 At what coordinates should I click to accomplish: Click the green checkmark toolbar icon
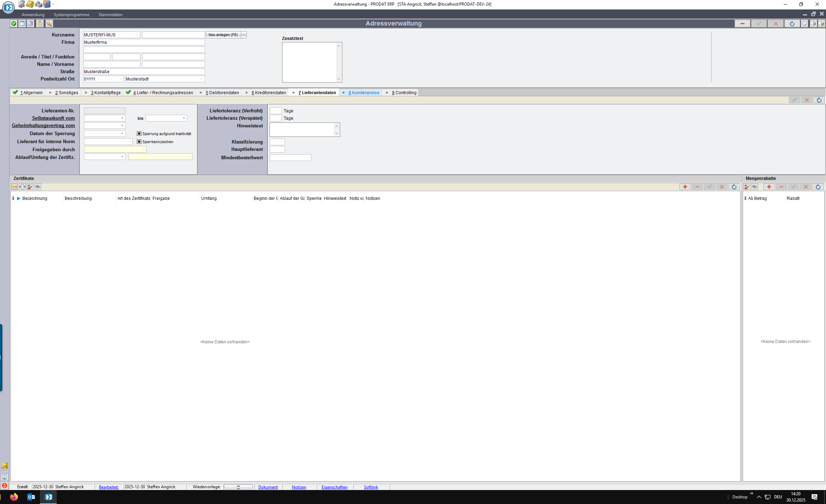[14, 23]
